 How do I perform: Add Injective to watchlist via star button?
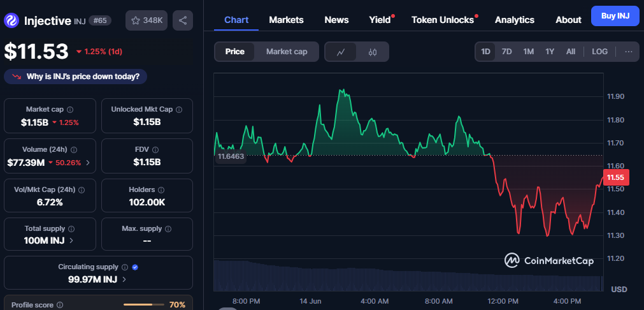[x=147, y=20]
